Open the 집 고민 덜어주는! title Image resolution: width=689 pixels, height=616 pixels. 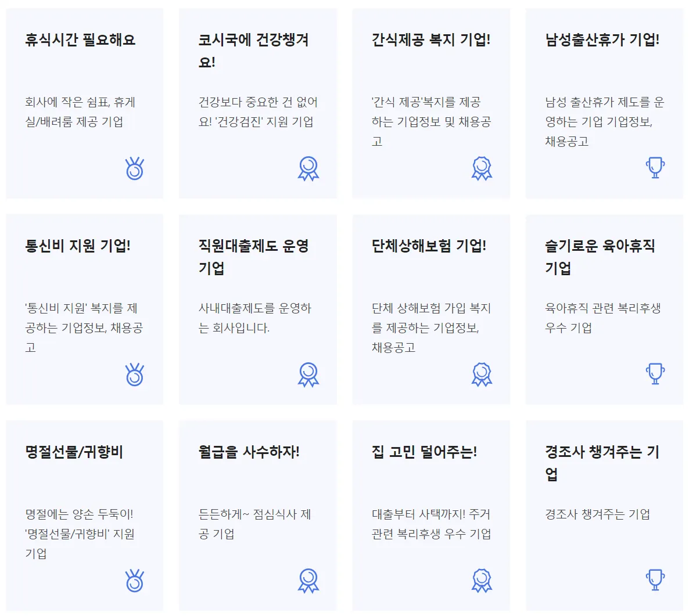(x=424, y=452)
